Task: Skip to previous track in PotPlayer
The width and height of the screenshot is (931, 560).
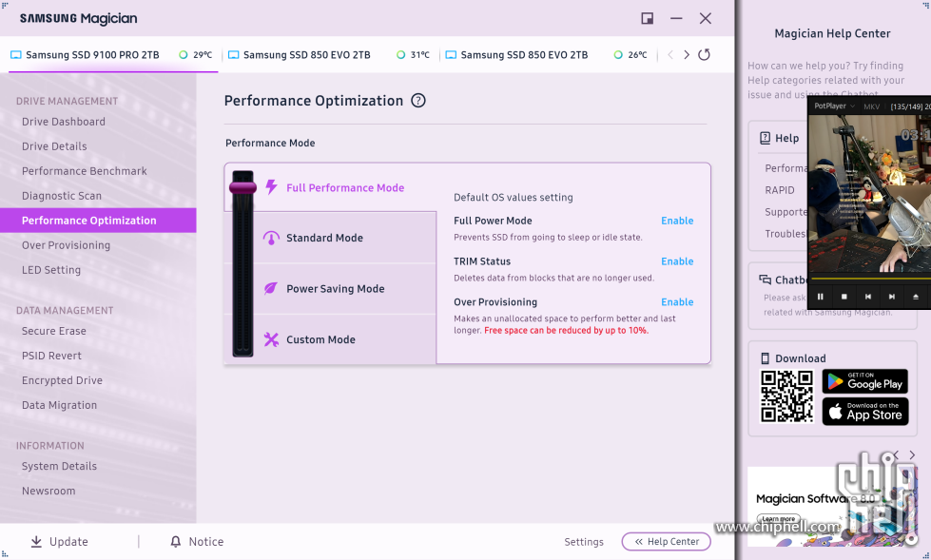Action: [868, 297]
